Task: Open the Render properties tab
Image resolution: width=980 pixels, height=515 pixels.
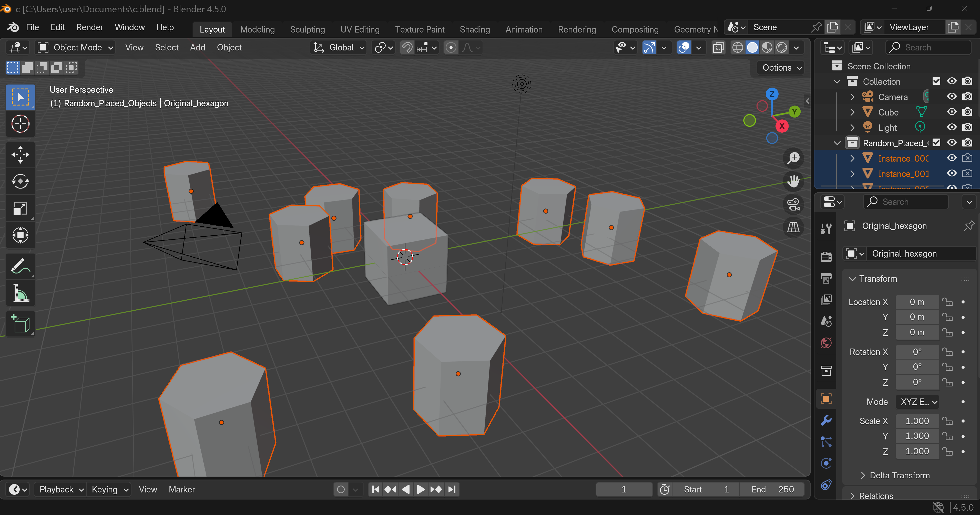Action: [826, 257]
